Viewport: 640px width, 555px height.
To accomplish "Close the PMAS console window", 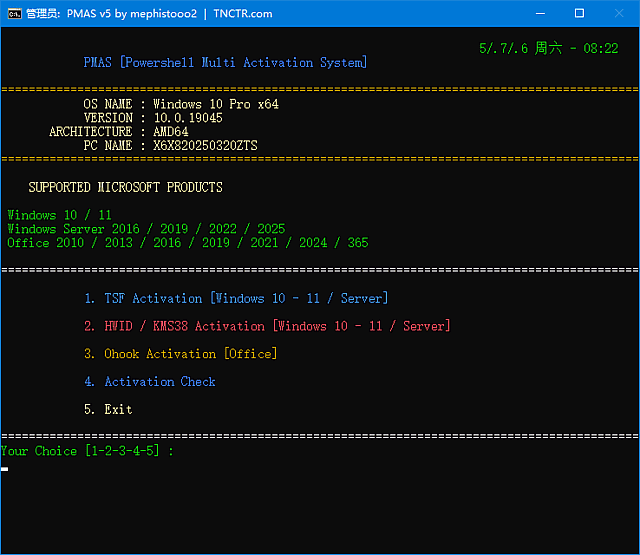I will 619,13.
